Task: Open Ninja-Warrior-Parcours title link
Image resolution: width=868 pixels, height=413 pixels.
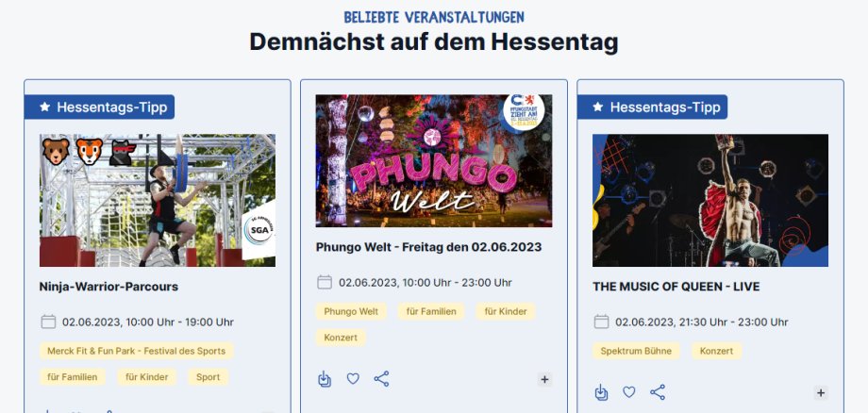Action: pos(108,287)
